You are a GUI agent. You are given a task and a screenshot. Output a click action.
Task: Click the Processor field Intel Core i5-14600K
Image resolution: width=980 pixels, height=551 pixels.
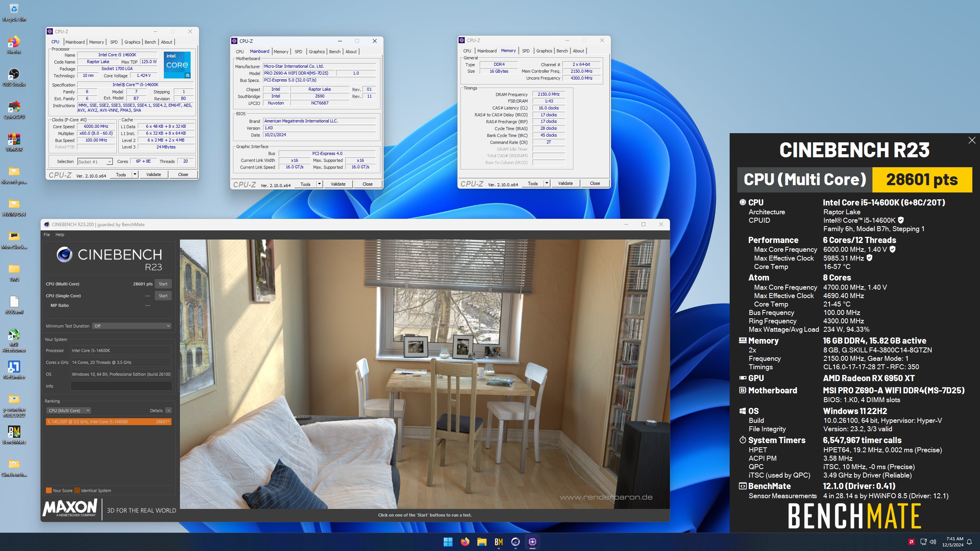point(121,350)
